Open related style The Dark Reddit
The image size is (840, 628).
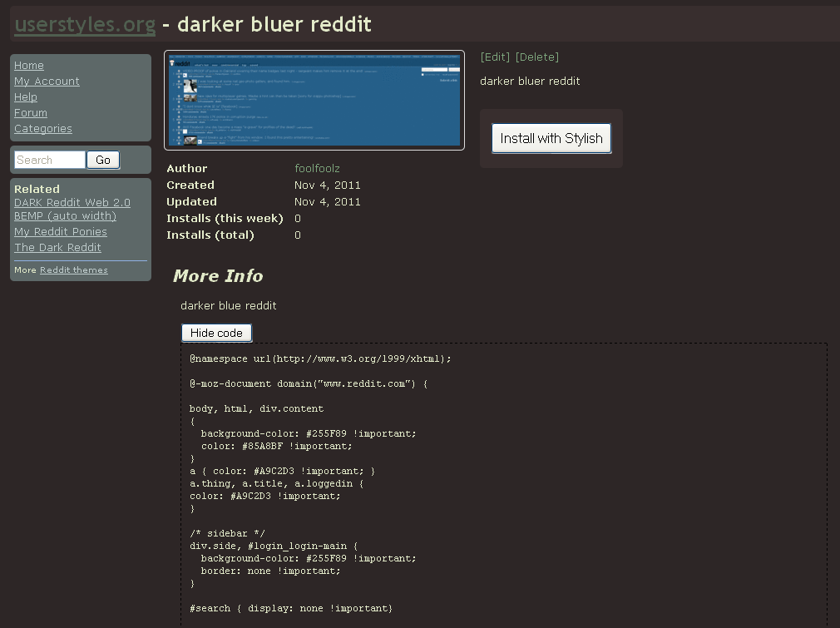point(57,248)
